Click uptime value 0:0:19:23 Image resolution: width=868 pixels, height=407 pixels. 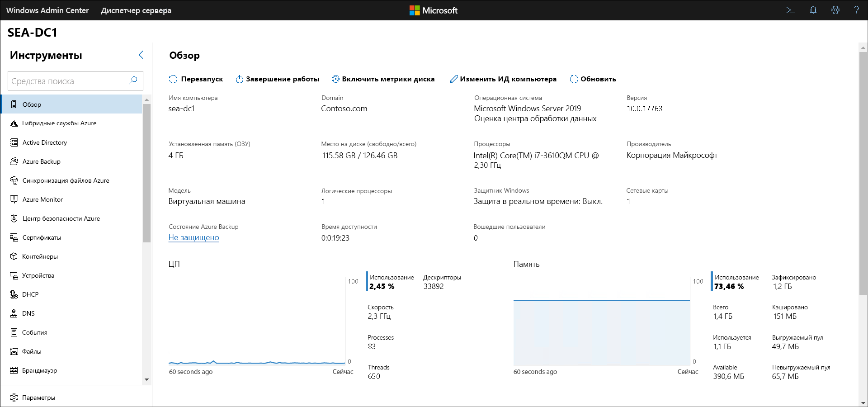[x=335, y=238]
